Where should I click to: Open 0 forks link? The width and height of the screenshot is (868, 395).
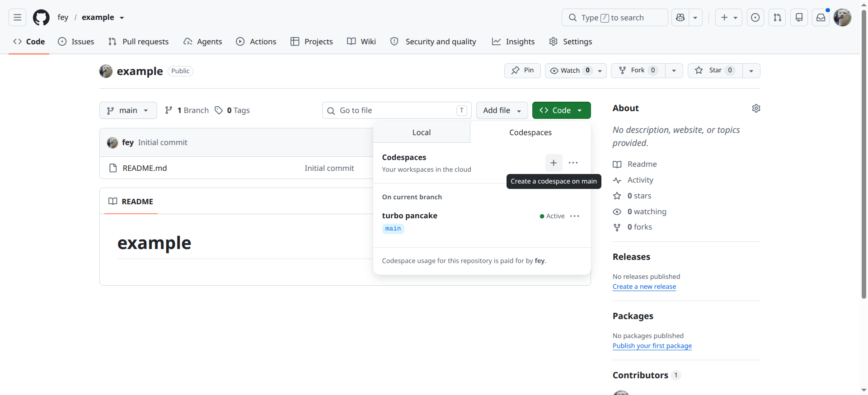click(633, 227)
